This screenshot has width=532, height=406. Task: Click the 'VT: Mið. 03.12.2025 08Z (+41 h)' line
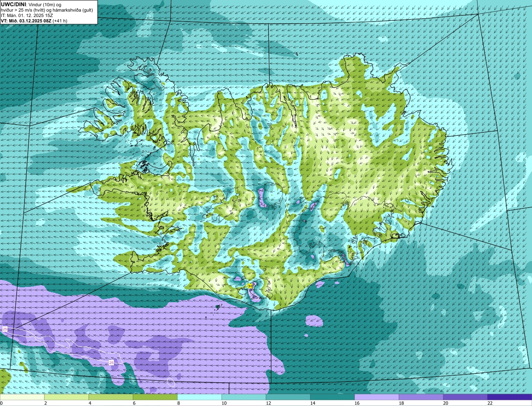click(34, 20)
